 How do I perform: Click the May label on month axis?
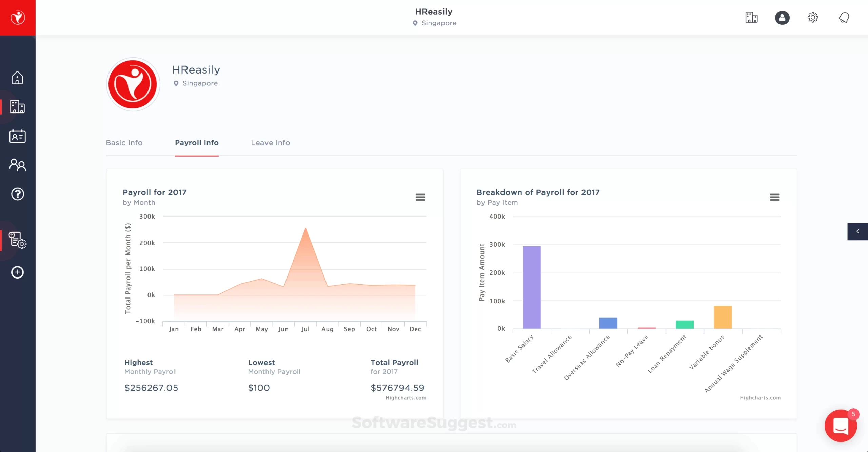pos(262,329)
